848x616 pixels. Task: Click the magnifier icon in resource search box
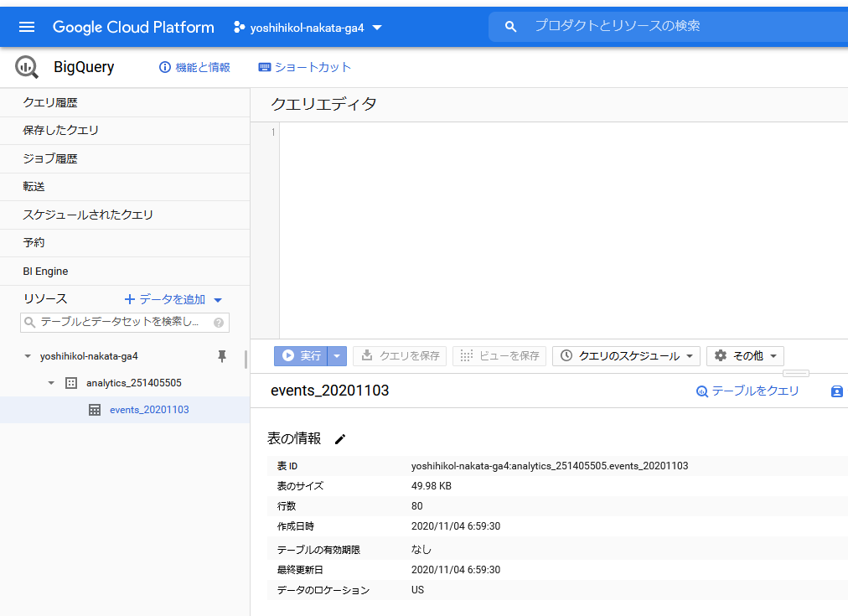click(30, 323)
